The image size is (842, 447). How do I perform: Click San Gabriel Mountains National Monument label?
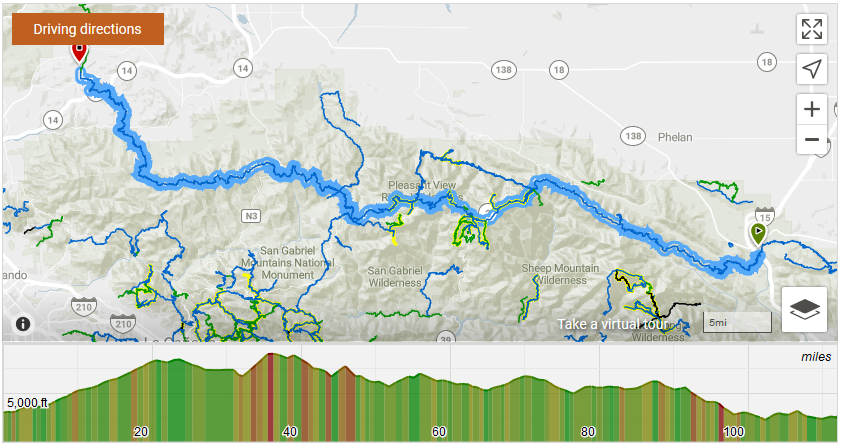[296, 263]
